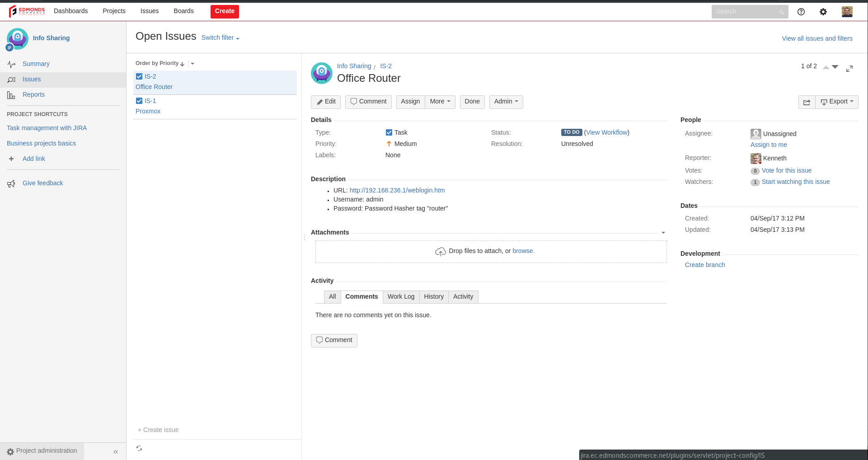Click browse link to attach files
The width and height of the screenshot is (868, 460).
point(523,251)
